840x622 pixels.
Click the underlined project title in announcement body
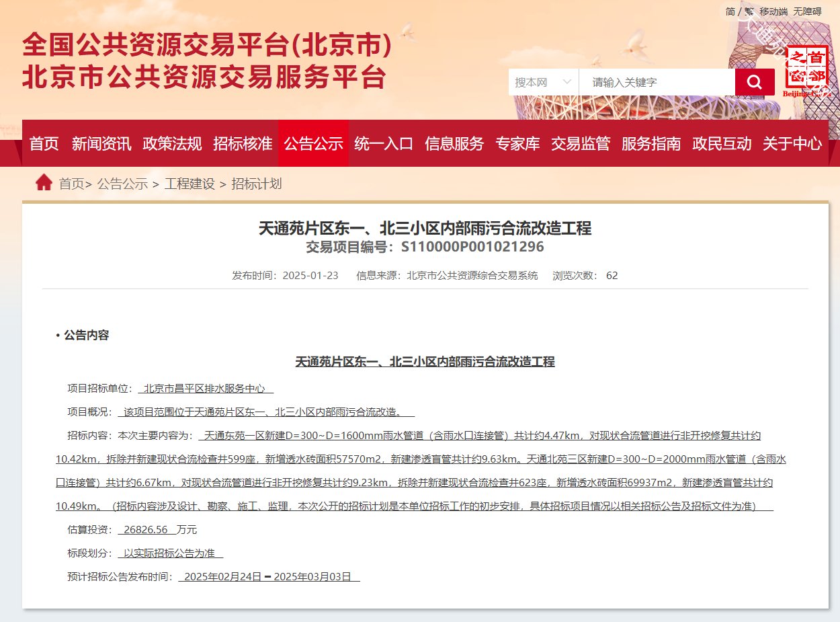425,362
